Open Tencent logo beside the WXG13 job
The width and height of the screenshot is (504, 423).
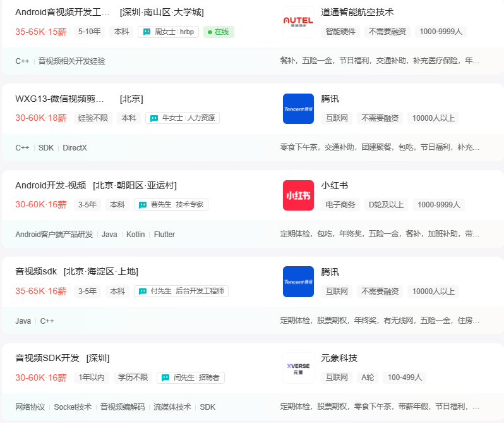point(298,109)
